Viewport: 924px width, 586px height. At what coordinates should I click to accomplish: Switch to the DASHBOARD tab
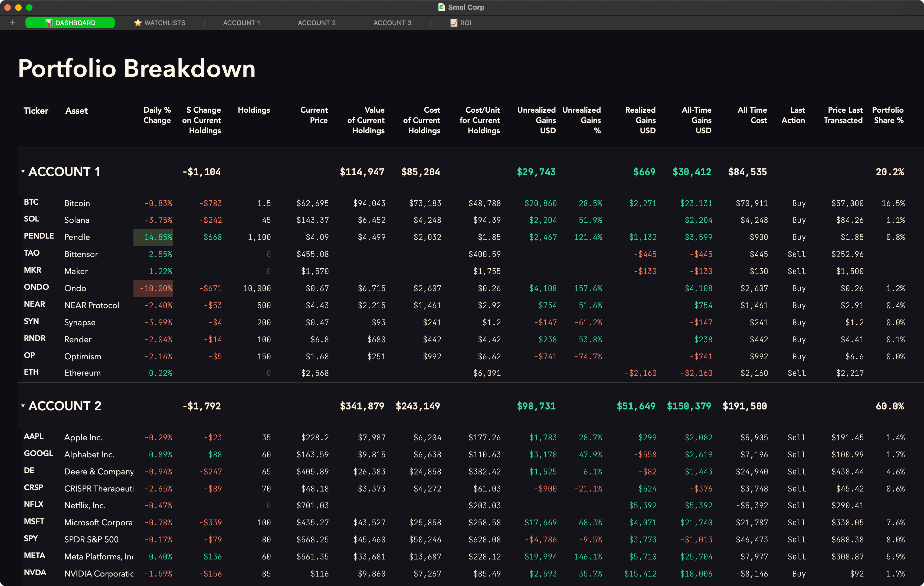click(x=70, y=23)
